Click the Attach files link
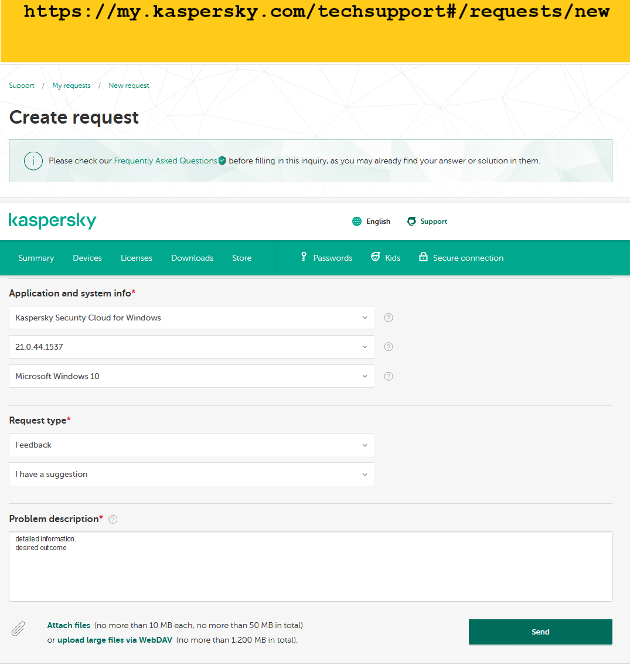The height and width of the screenshot is (672, 630). (69, 625)
